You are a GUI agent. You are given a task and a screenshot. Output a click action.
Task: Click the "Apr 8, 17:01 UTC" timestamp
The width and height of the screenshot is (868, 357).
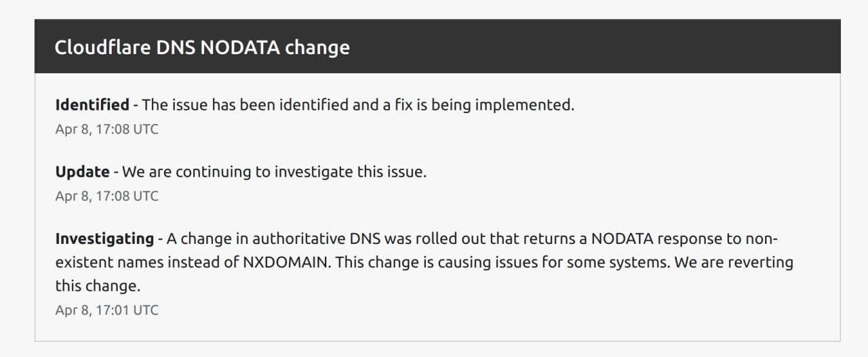(x=106, y=310)
